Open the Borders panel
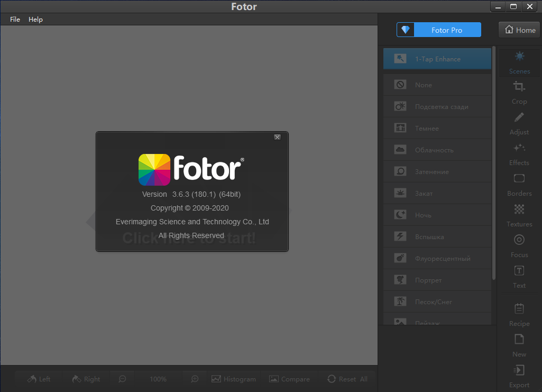The height and width of the screenshot is (392, 542). pos(519,185)
